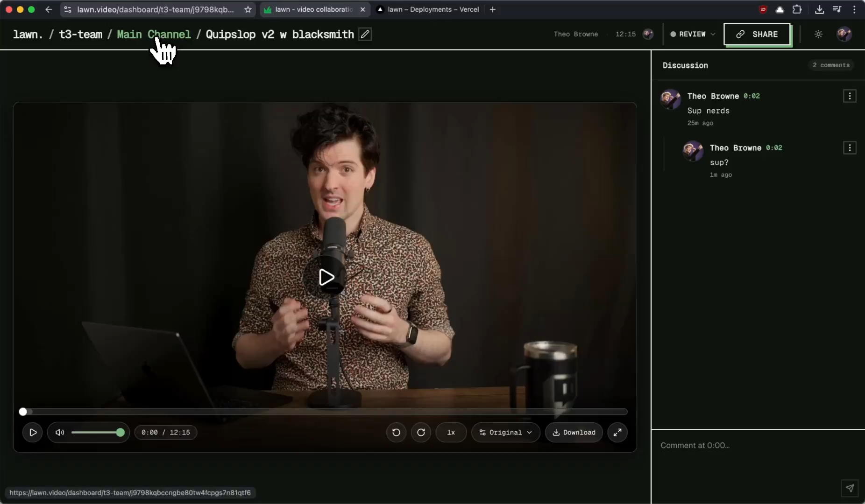Click the small uploader avatar beside 12:15

[x=648, y=34]
